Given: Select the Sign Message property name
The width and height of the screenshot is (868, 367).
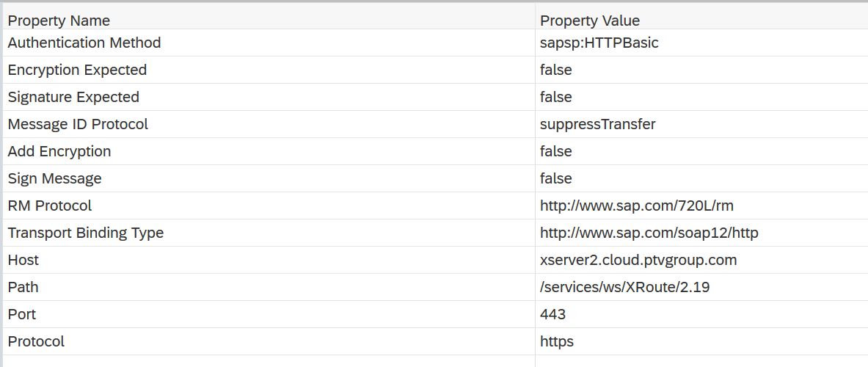Looking at the screenshot, I should tap(55, 178).
